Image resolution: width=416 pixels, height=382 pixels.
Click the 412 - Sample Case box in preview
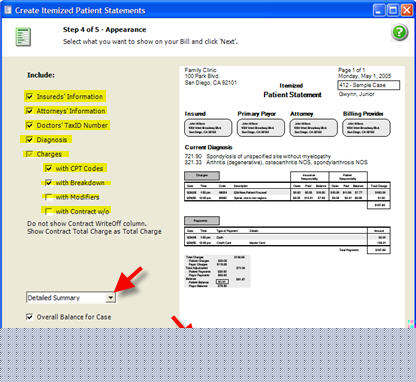369,85
